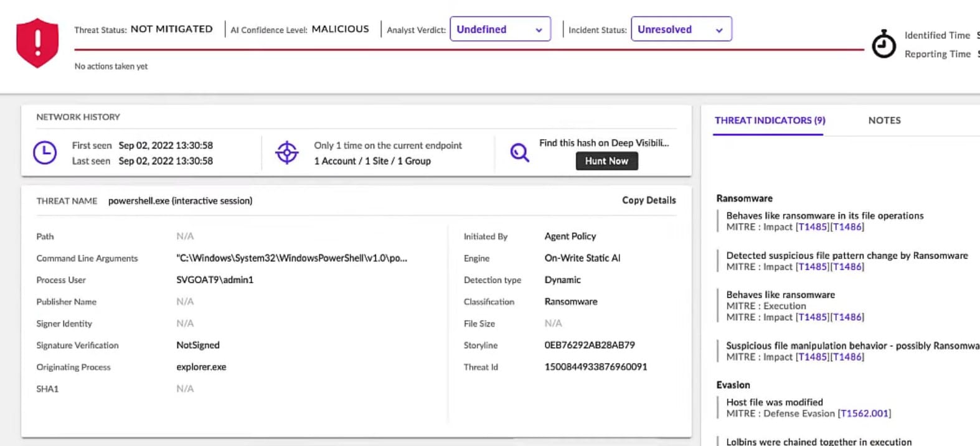This screenshot has width=980, height=446.
Task: Open T1486 under 'Detected suspicious file pattern change'
Action: point(847,267)
